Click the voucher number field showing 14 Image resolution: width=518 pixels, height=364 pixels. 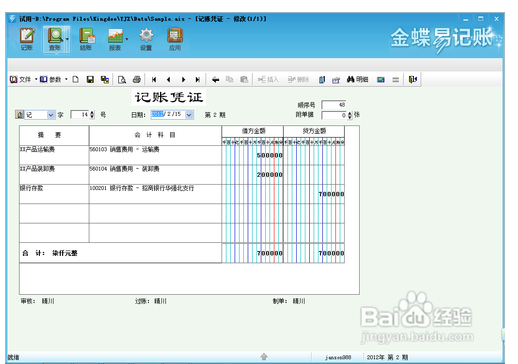click(x=80, y=115)
